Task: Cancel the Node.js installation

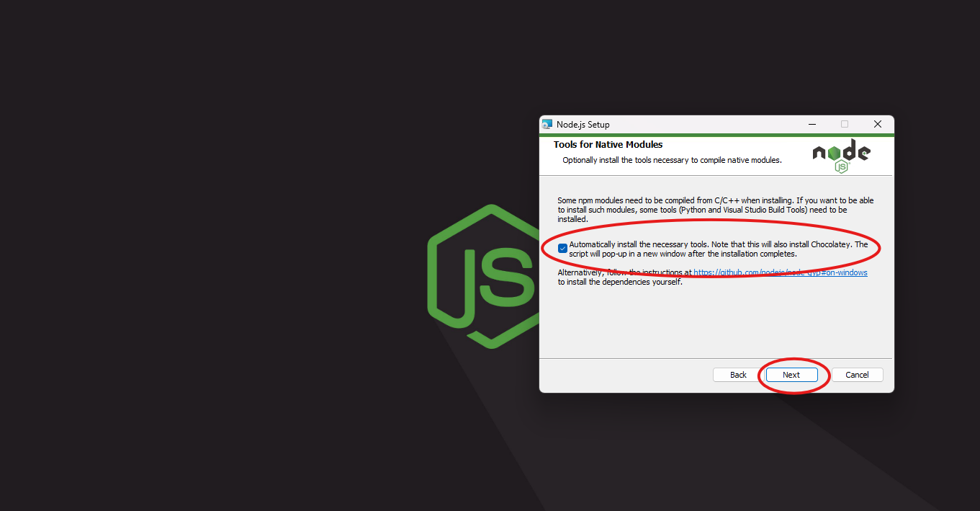Action: tap(857, 375)
